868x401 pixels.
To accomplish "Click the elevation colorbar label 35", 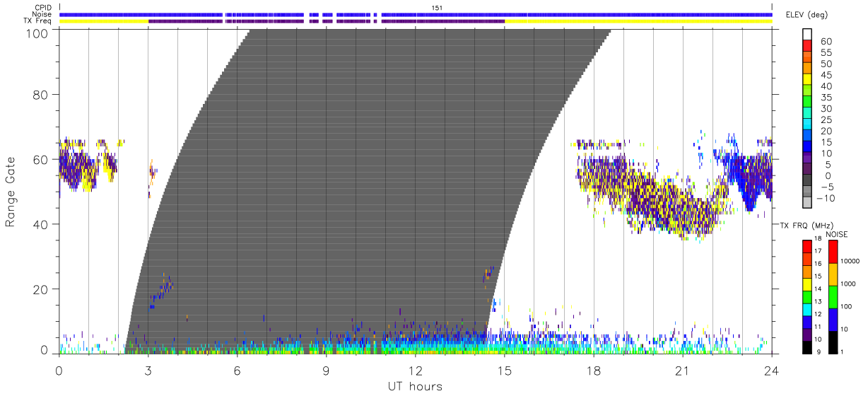I will [x=825, y=98].
